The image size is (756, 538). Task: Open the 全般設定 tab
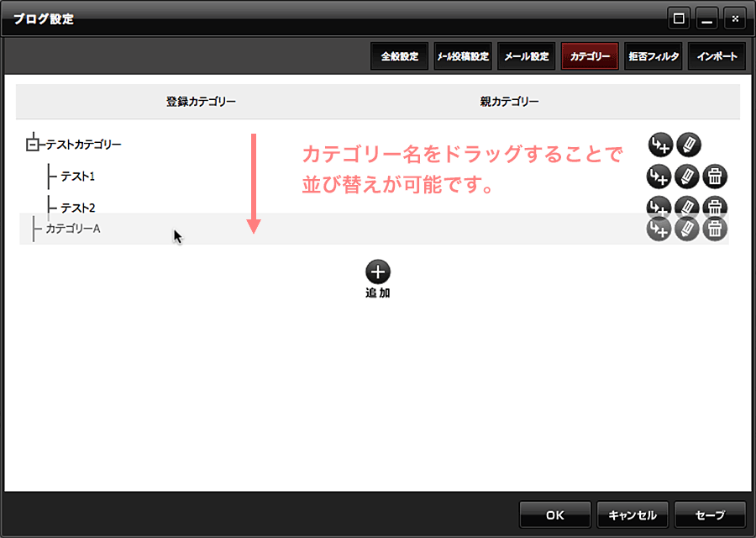(x=399, y=56)
